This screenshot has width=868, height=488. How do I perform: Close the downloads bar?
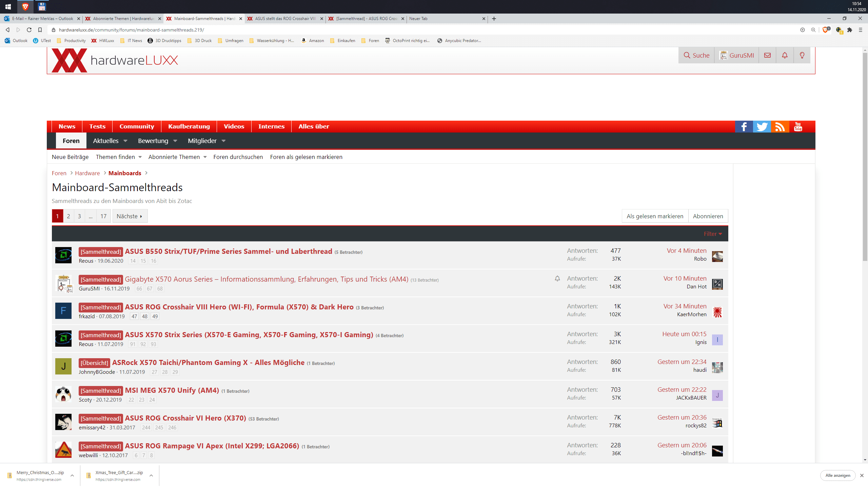click(x=862, y=475)
